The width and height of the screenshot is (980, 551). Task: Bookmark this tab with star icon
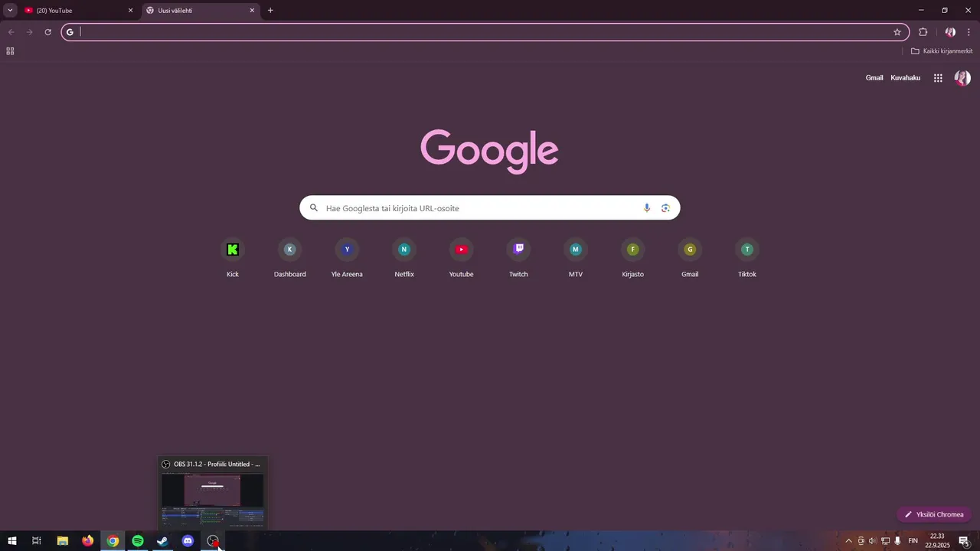click(x=897, y=32)
